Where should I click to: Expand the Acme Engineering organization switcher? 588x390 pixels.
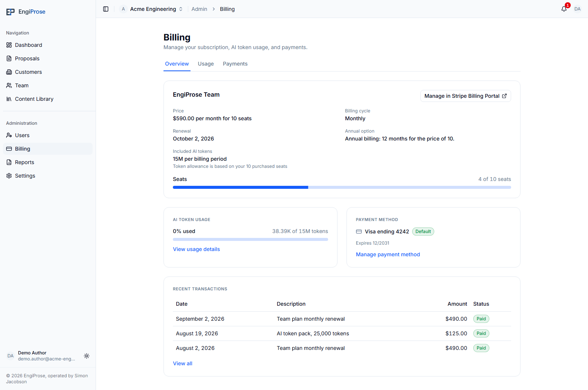click(151, 9)
